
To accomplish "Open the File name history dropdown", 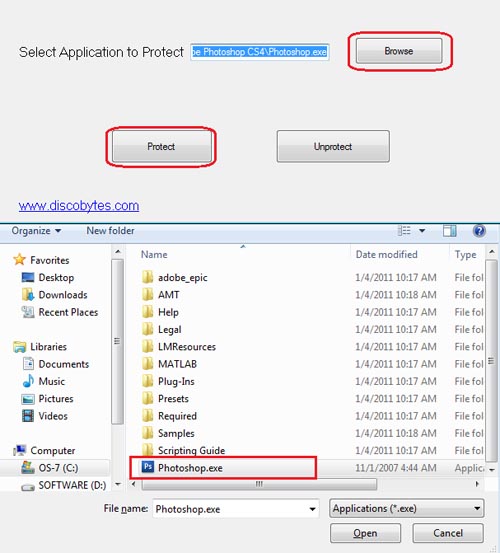I will click(312, 509).
